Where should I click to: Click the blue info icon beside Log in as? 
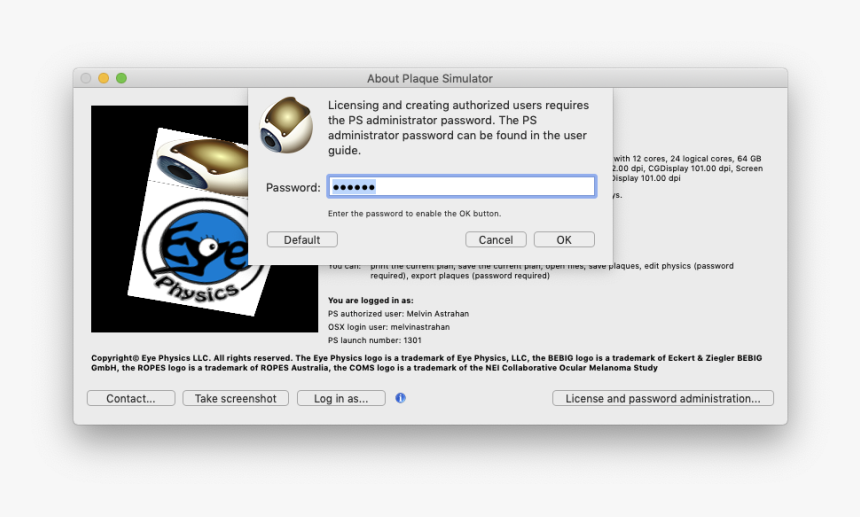point(400,398)
